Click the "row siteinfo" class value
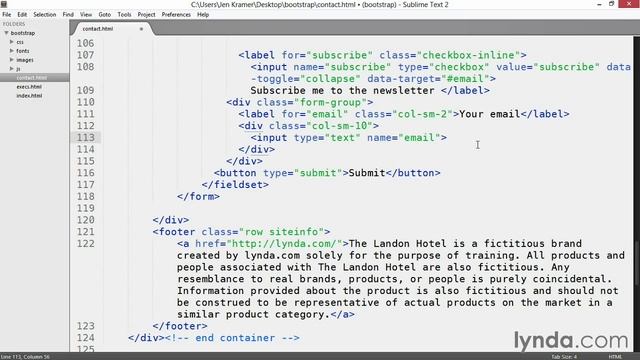This screenshot has width=640, height=360. point(281,232)
